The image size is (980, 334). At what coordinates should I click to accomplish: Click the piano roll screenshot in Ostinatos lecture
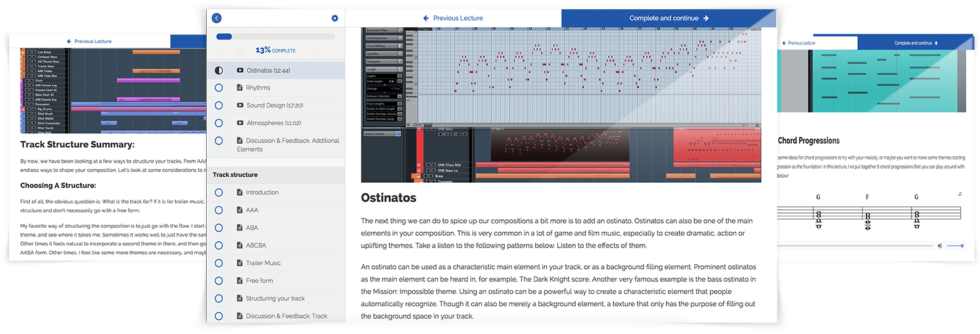coord(560,104)
